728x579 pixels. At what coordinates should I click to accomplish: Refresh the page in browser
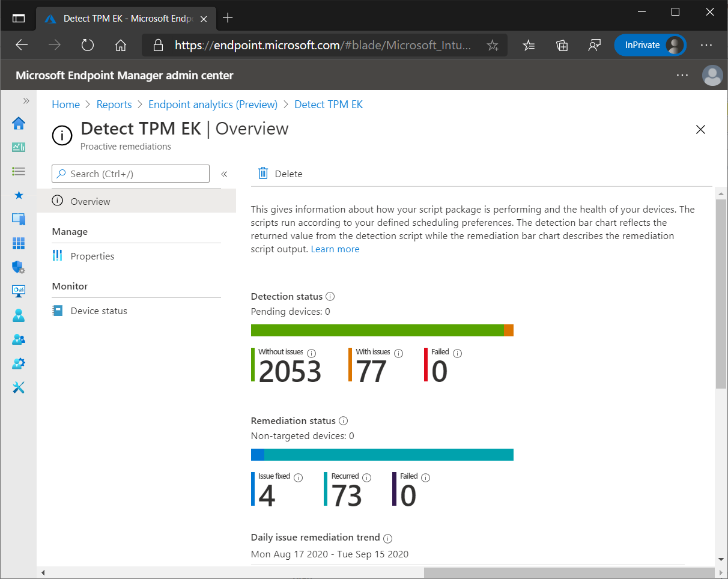(88, 45)
